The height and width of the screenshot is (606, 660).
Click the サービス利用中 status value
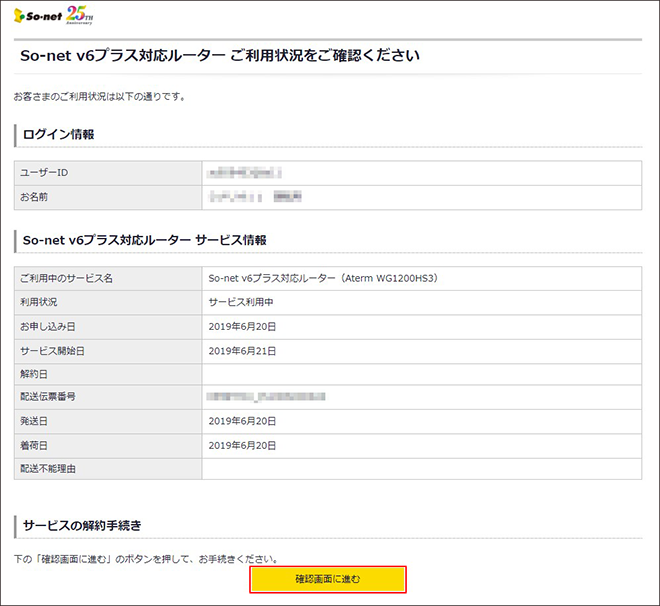tap(241, 302)
